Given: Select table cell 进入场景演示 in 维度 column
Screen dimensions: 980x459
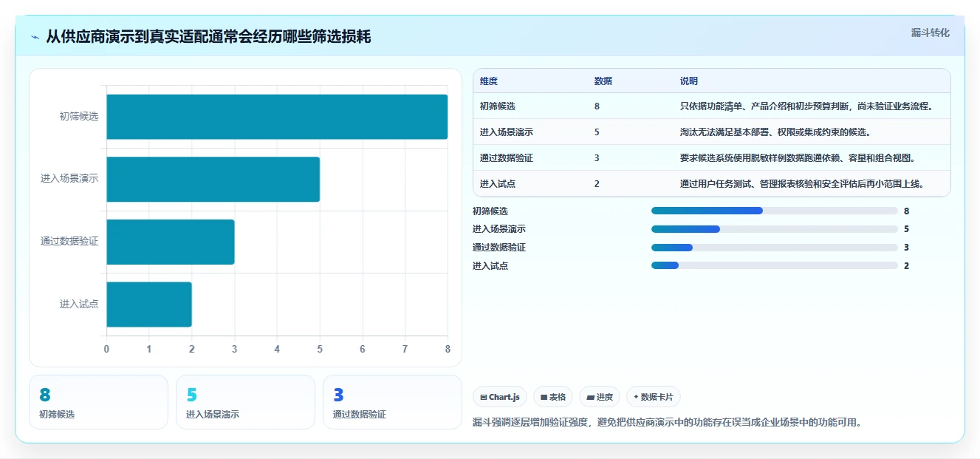Looking at the screenshot, I should (x=507, y=132).
